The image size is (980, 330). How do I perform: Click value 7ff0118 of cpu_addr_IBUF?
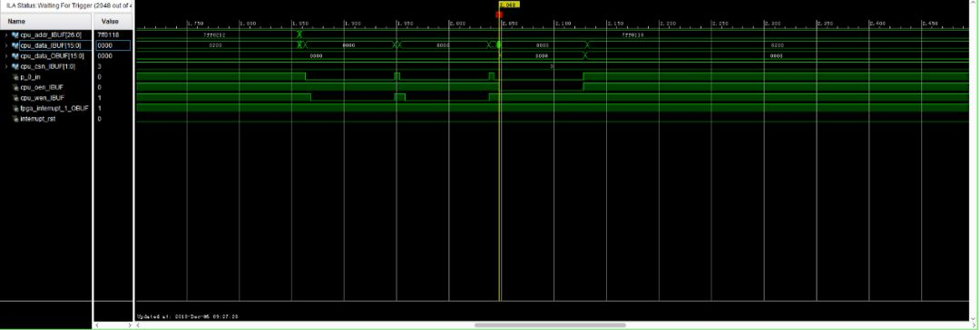click(108, 35)
